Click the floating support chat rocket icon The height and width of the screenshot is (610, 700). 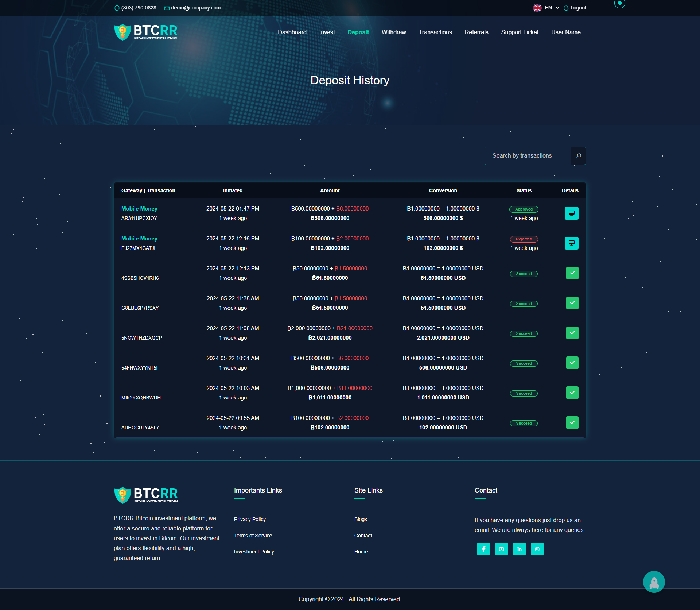click(x=654, y=582)
